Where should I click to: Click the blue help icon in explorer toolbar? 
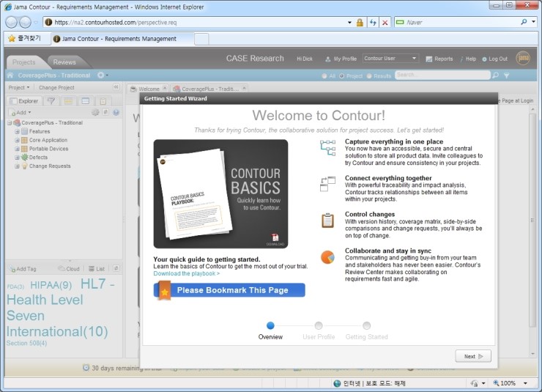click(116, 113)
